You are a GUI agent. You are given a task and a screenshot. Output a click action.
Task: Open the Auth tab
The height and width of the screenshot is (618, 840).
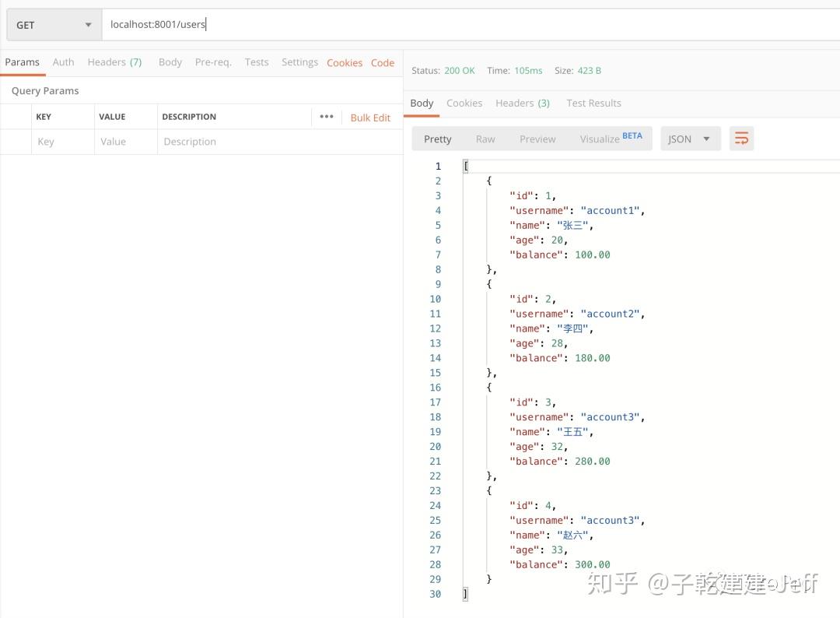(x=63, y=61)
